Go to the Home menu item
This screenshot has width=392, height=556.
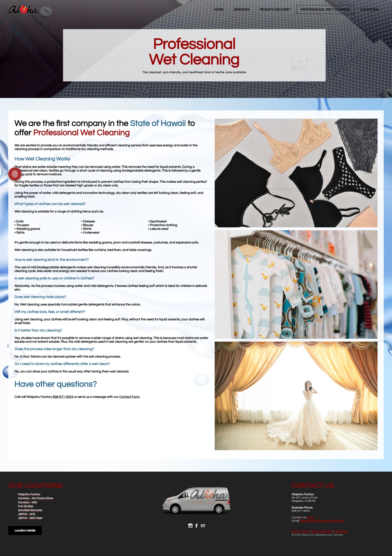click(x=218, y=9)
